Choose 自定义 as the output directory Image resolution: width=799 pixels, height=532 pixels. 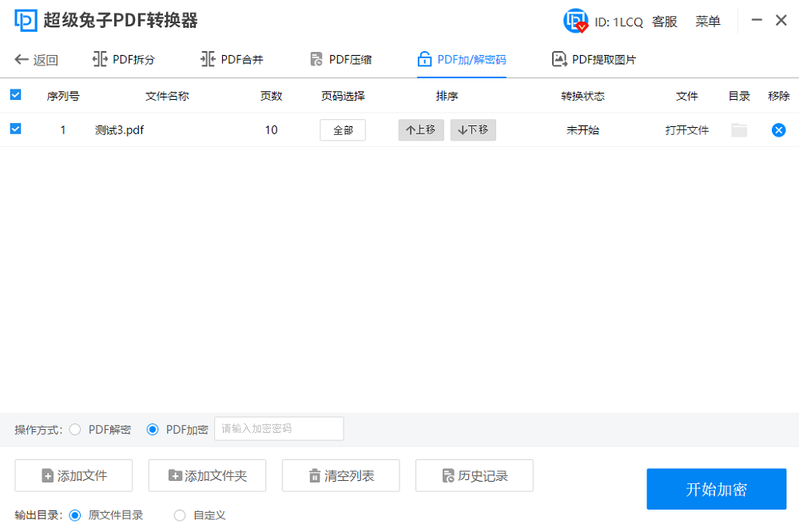(180, 515)
